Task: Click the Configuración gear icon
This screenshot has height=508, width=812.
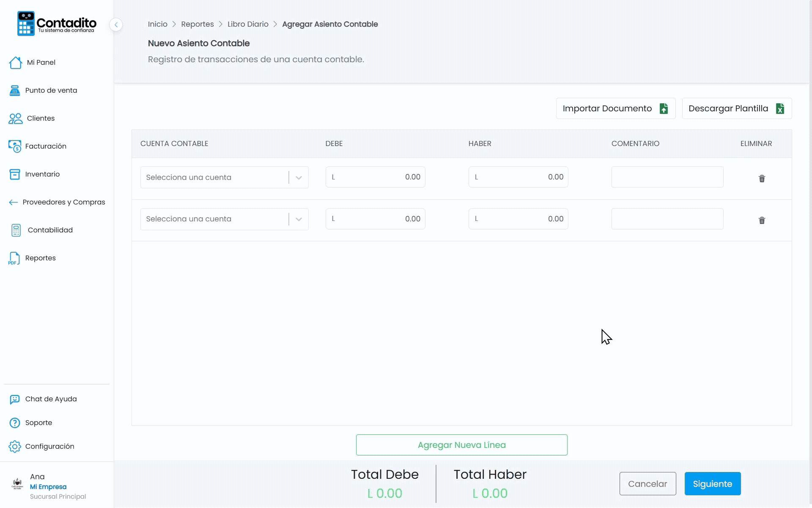Action: click(x=15, y=447)
